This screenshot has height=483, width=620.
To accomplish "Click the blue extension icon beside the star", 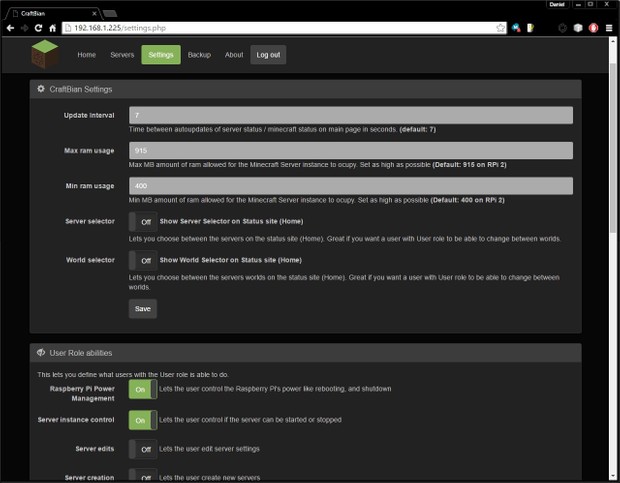I will point(516,28).
